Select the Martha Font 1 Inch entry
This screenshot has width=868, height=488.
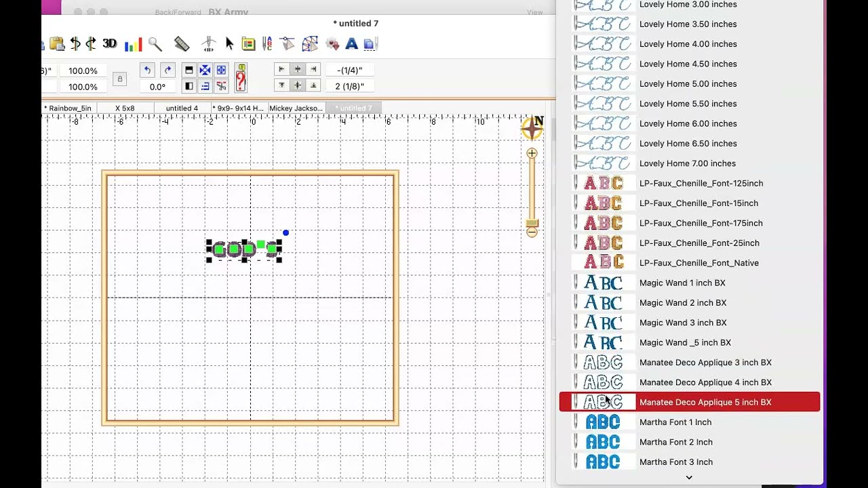point(675,422)
